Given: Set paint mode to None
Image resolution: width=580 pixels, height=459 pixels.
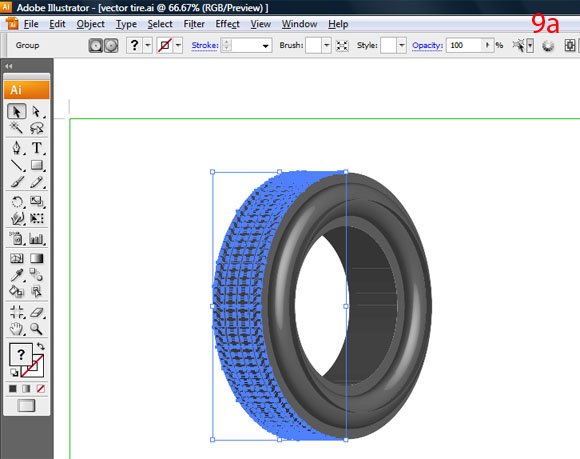Looking at the screenshot, I should [x=40, y=389].
